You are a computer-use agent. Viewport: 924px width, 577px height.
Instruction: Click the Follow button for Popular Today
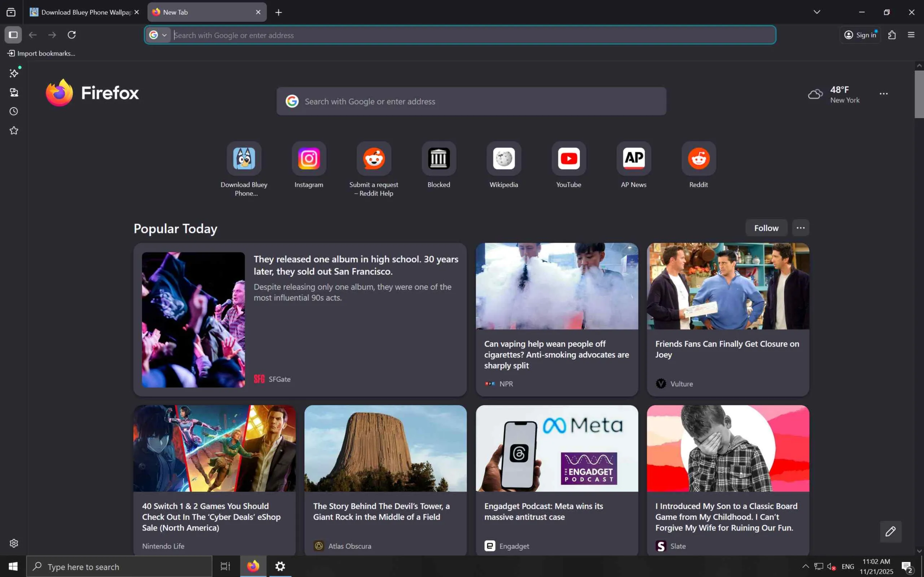pyautogui.click(x=766, y=228)
